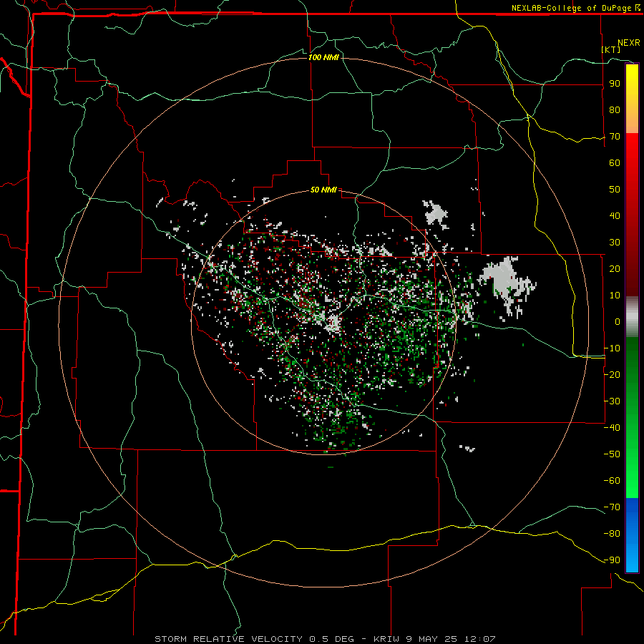Screen dimensions: 644x644
Task: Click the 10 value on the velocity scale
Action: 615,296
